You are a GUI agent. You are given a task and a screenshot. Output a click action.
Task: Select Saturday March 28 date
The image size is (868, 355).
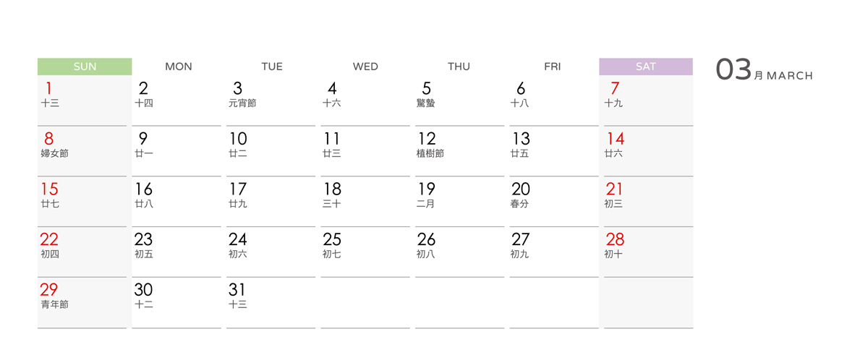pyautogui.click(x=648, y=252)
